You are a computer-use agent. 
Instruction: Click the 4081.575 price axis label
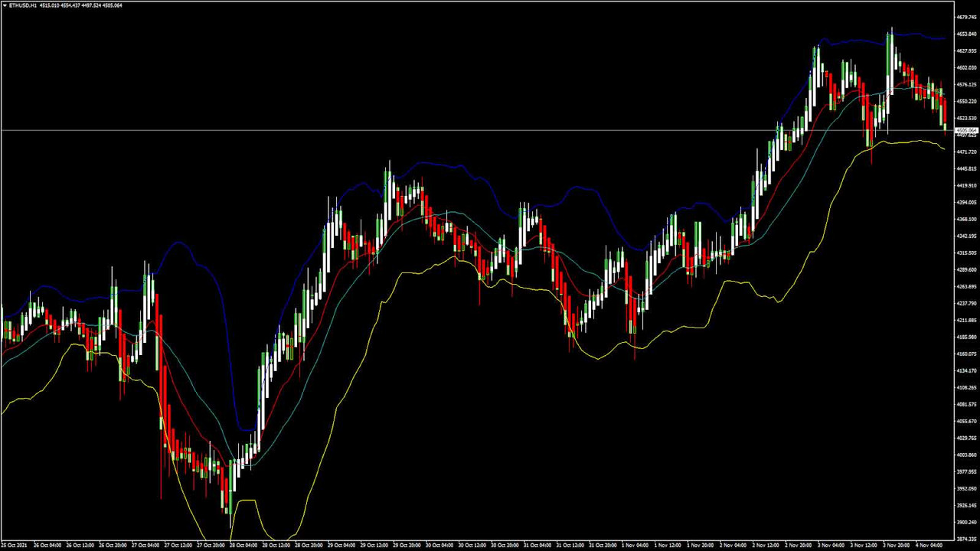tap(966, 404)
